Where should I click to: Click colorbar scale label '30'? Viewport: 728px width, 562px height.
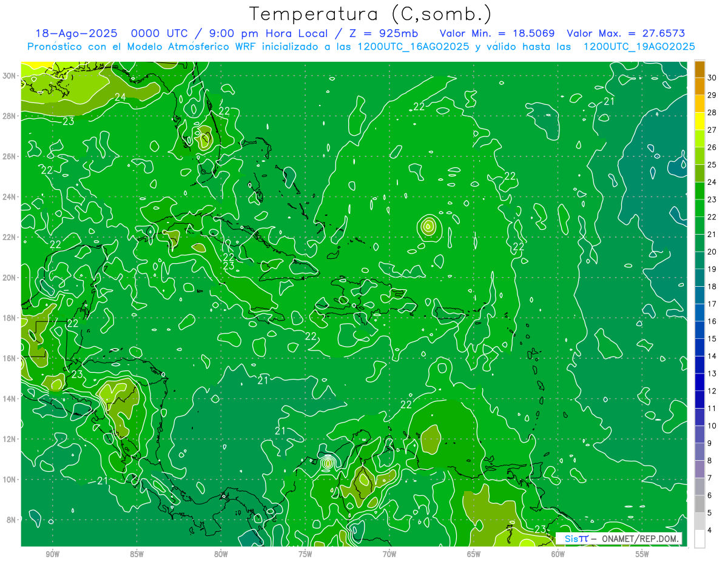[712, 78]
